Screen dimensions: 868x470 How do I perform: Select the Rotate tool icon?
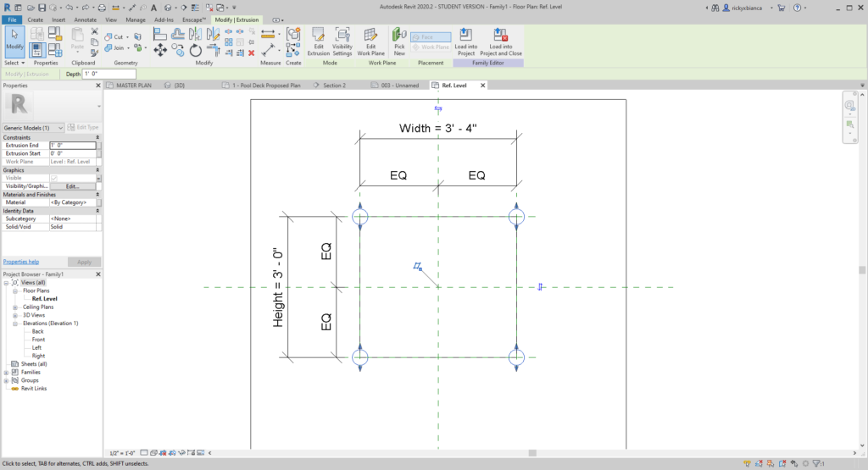click(196, 50)
